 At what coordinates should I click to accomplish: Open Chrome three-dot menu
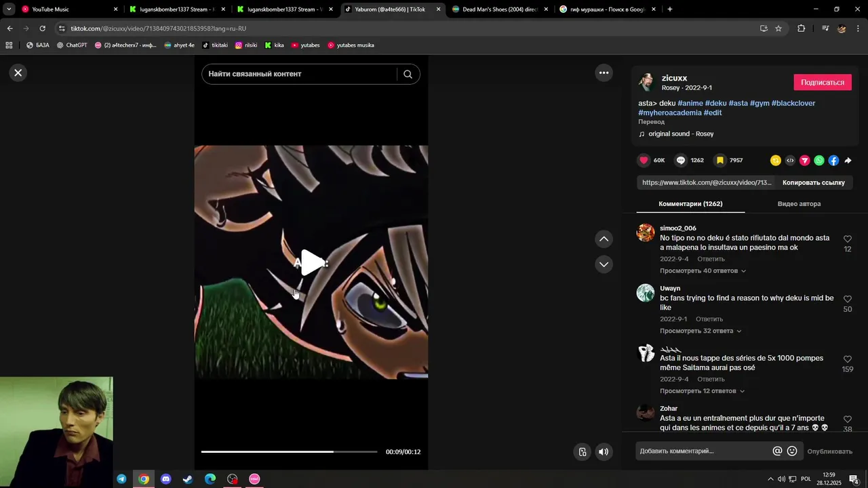[859, 28]
